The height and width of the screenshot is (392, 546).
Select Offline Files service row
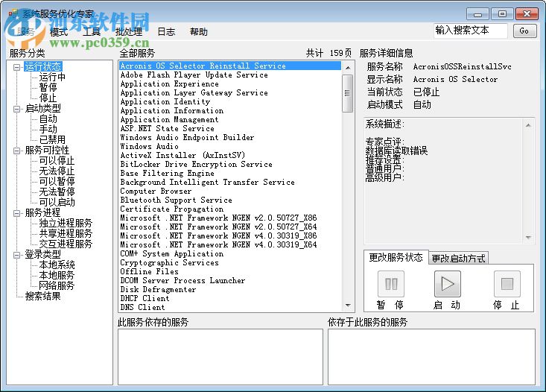coord(230,272)
